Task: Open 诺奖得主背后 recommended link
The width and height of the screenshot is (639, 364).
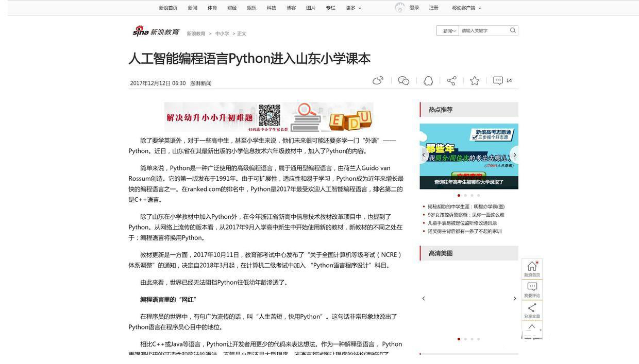Action: click(464, 231)
